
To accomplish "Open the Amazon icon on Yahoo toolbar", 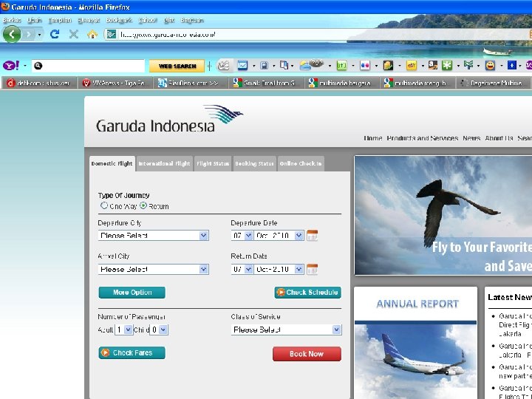I will pyautogui.click(x=432, y=65).
